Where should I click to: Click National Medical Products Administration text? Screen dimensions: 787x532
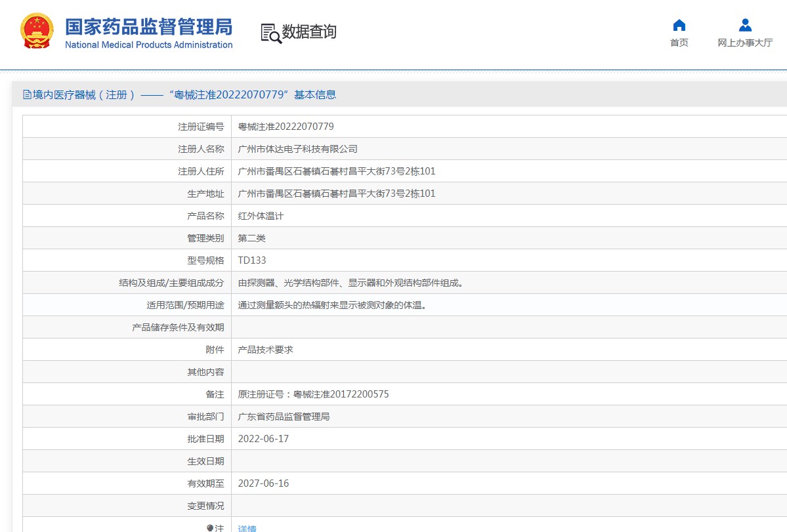[149, 45]
